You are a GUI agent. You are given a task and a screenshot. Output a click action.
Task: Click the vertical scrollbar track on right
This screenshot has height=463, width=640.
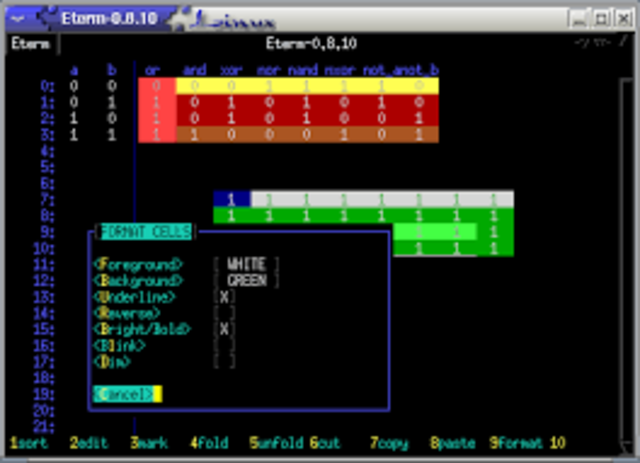click(x=626, y=261)
